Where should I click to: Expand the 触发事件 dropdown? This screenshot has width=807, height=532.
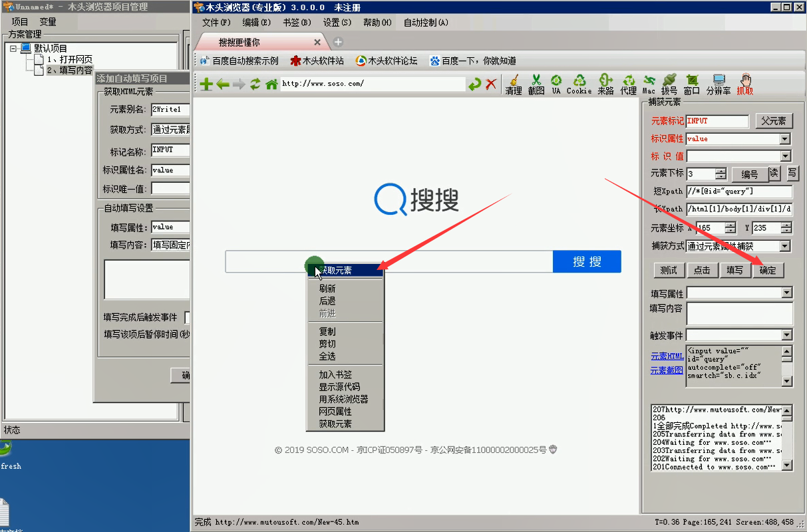(x=787, y=335)
